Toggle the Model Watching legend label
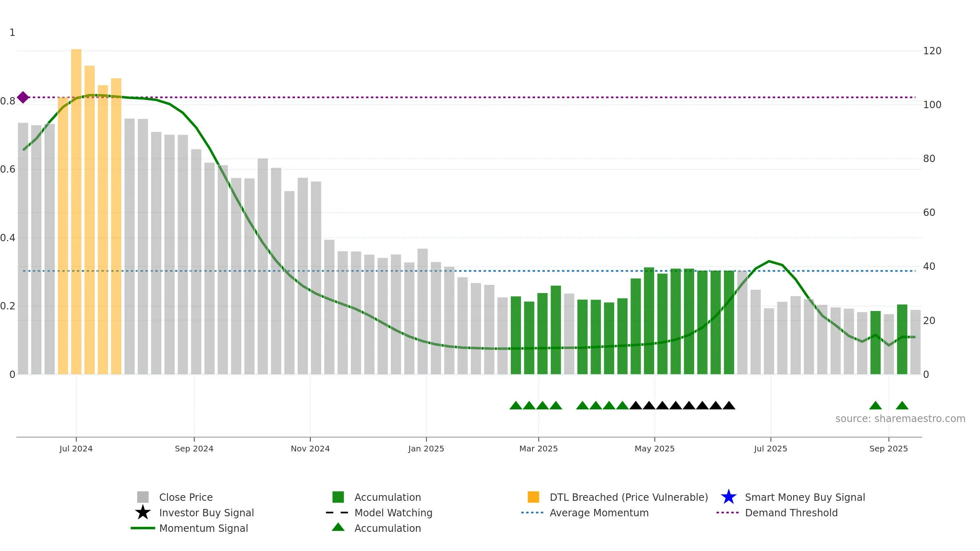The image size is (980, 551). point(393,513)
